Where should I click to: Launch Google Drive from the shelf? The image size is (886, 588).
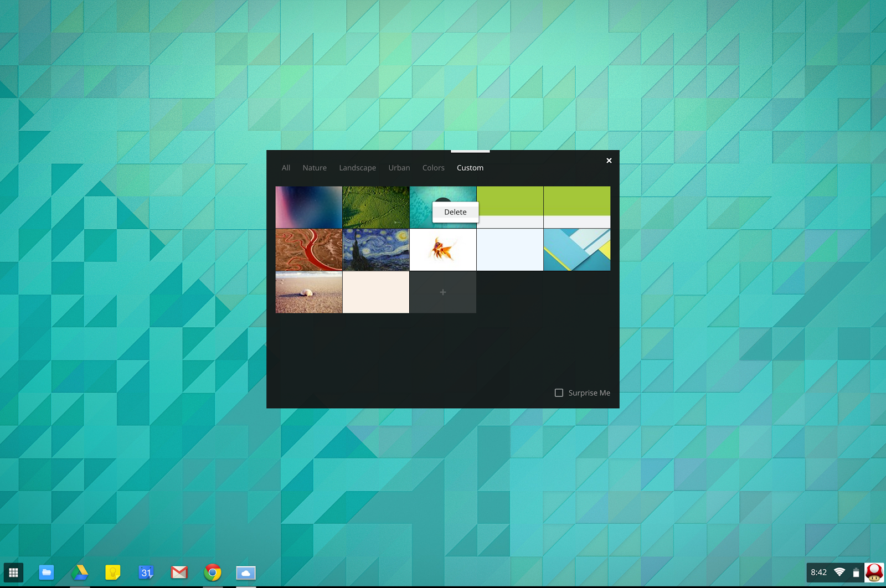80,572
